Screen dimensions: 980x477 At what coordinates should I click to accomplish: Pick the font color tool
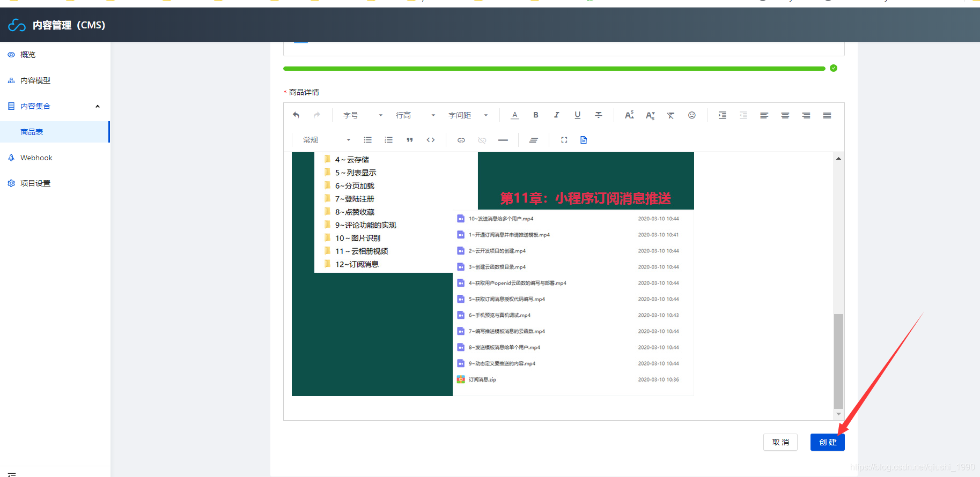[514, 115]
